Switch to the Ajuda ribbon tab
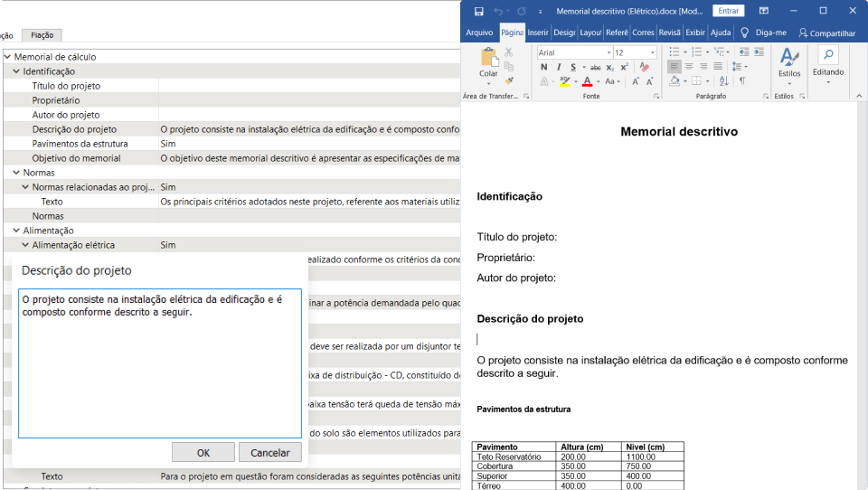 coord(721,33)
